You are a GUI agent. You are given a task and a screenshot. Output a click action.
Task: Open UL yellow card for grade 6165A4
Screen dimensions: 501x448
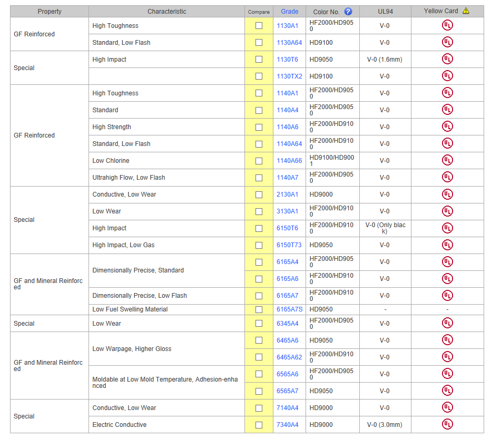(x=447, y=261)
